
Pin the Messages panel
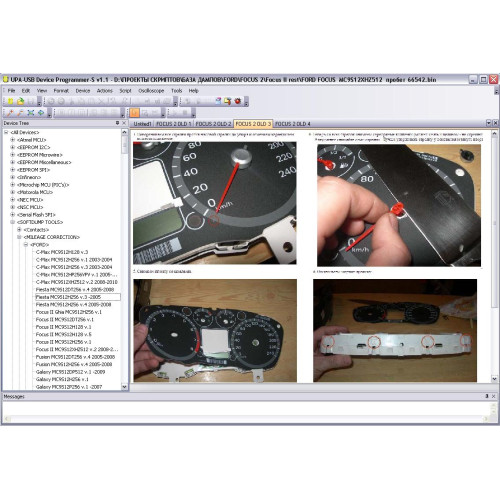(x=487, y=396)
